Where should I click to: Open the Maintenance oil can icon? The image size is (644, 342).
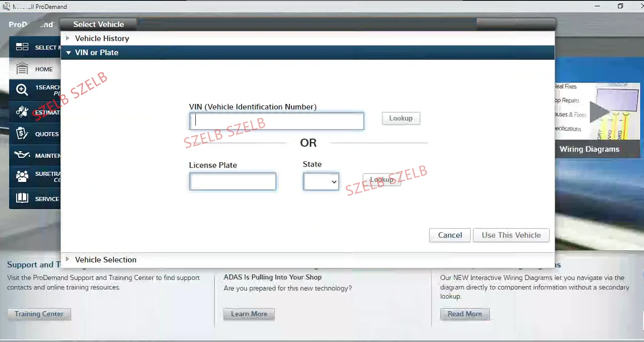click(x=22, y=155)
